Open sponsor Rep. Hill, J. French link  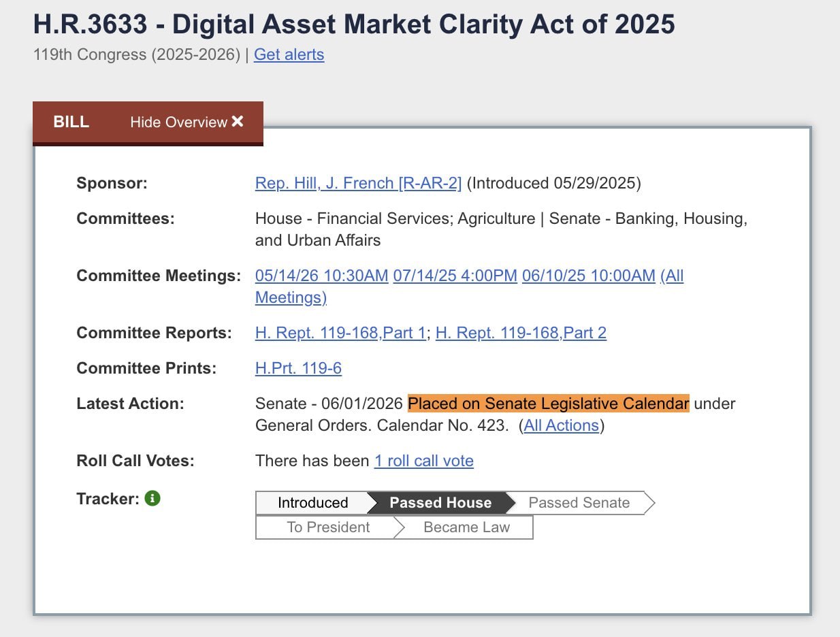358,183
